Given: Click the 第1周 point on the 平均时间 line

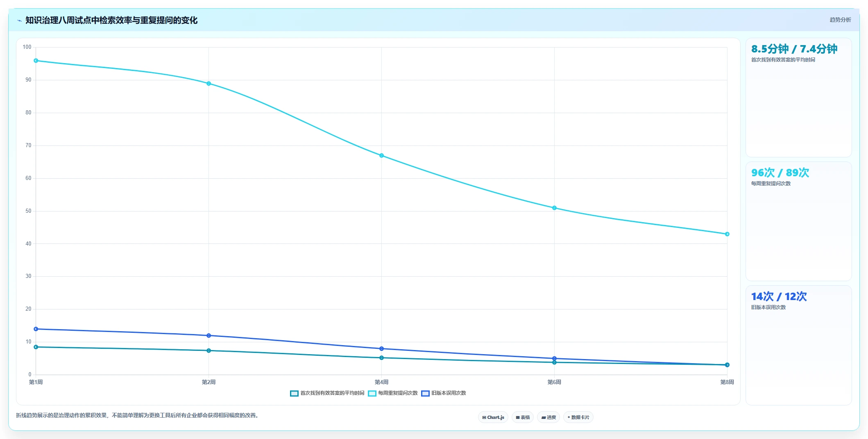Looking at the screenshot, I should tap(36, 347).
